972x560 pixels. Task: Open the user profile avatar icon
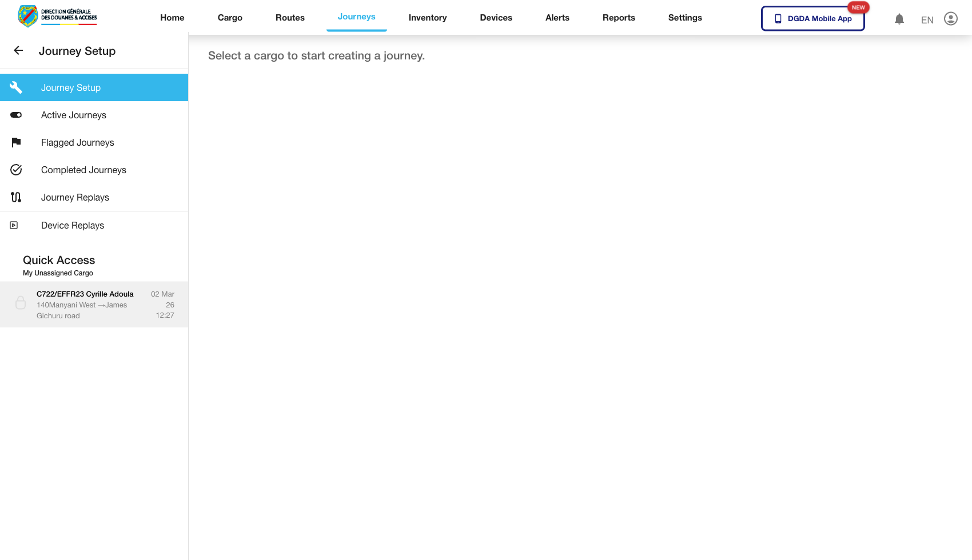(x=951, y=18)
